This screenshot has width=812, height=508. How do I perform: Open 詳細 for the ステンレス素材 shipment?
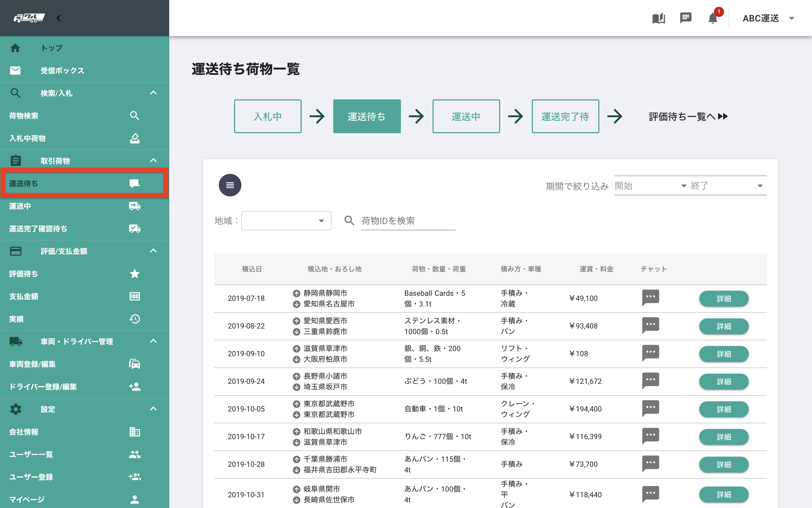click(x=724, y=326)
